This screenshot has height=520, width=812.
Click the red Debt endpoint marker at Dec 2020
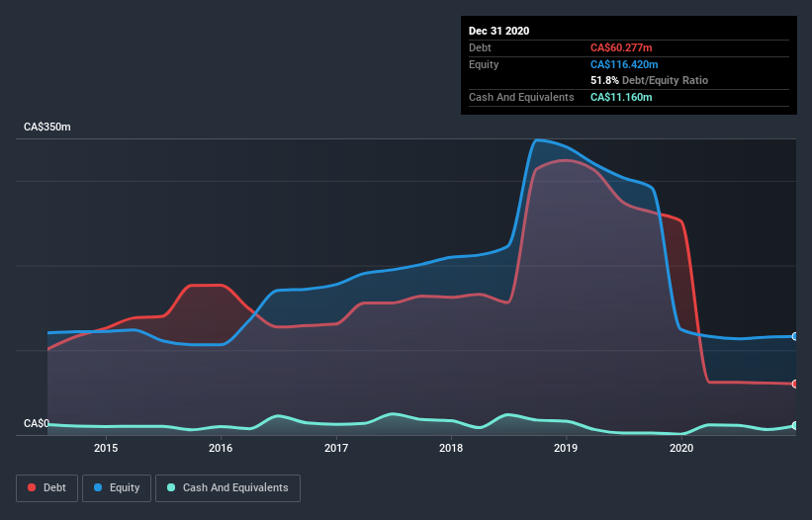795,384
